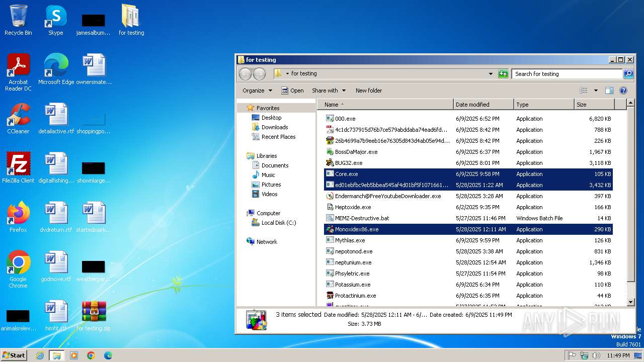Sort files by Size column
This screenshot has height=362, width=644.
tap(594, 105)
